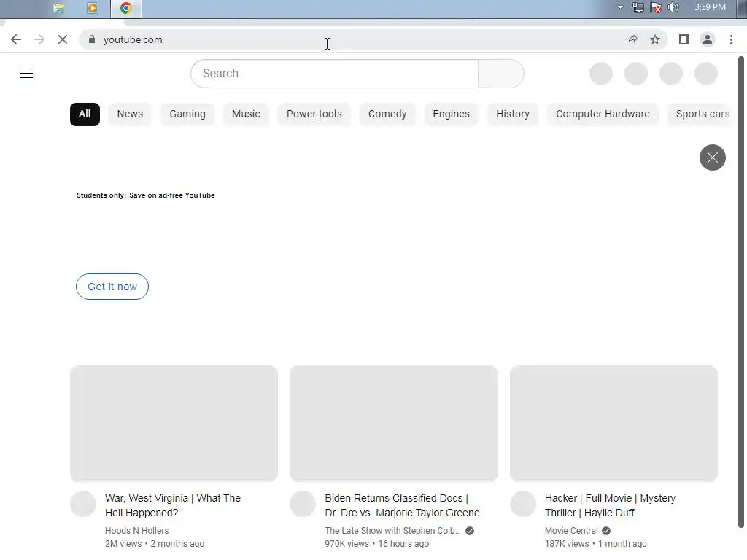Click the Late Show channel avatar

pyautogui.click(x=303, y=504)
